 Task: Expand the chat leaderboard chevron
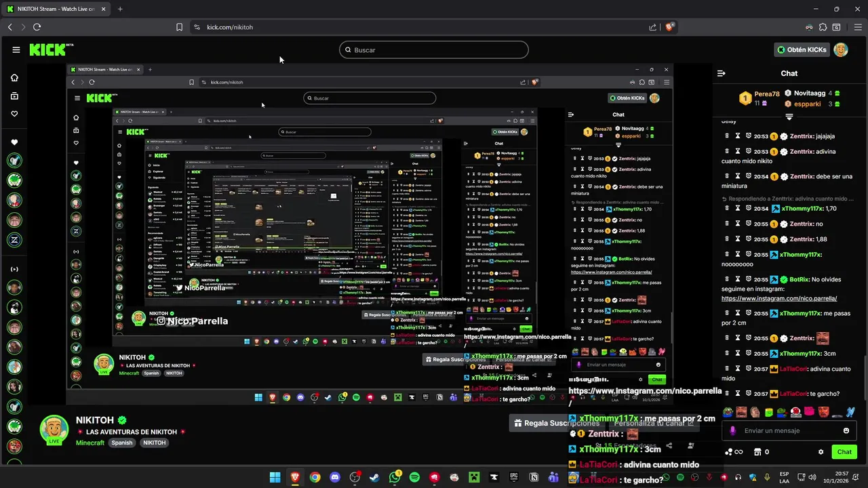(789, 117)
